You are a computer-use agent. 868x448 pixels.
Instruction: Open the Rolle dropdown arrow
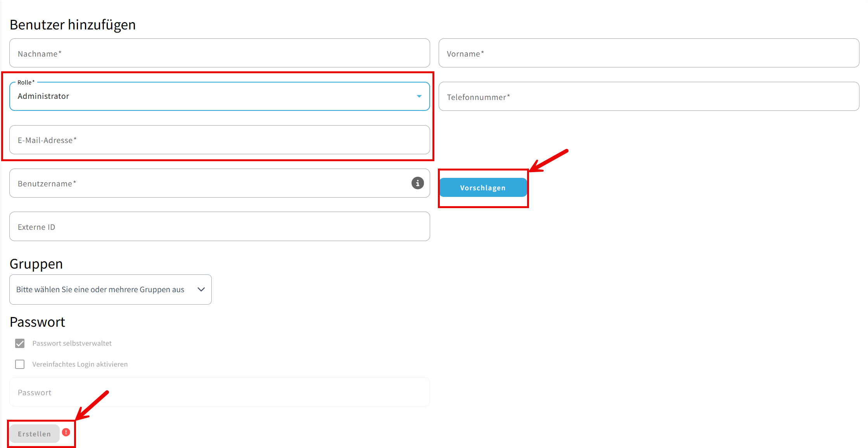pos(419,96)
